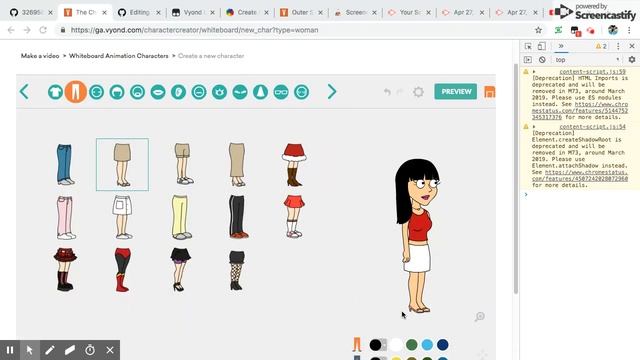Image resolution: width=640 pixels, height=360 pixels.
Task: Open the glasses category icon
Action: [281, 92]
